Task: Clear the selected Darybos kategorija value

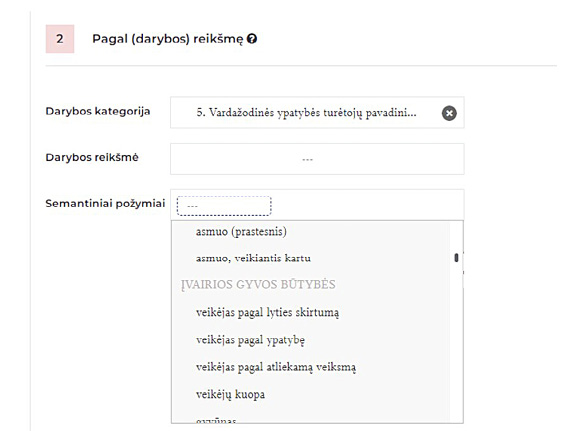Action: pyautogui.click(x=449, y=113)
